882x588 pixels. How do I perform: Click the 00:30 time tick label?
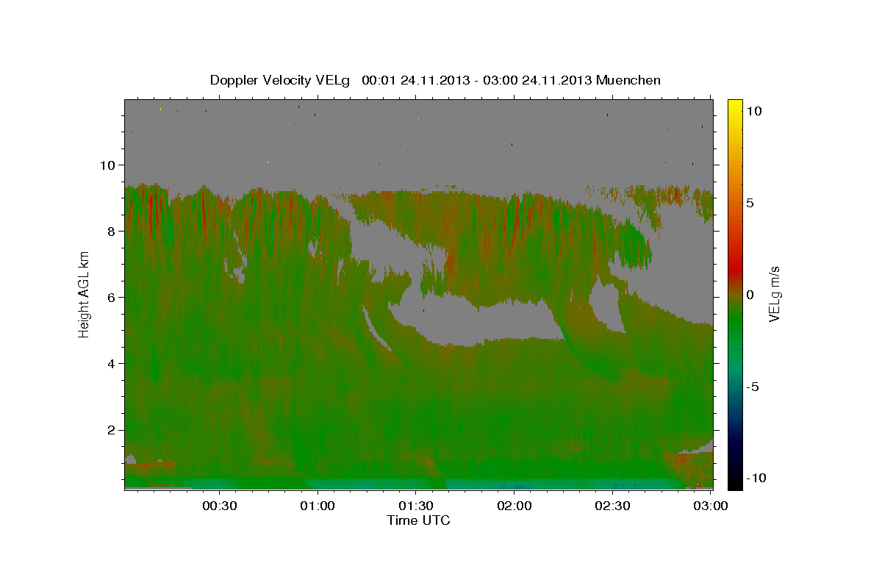tap(219, 506)
